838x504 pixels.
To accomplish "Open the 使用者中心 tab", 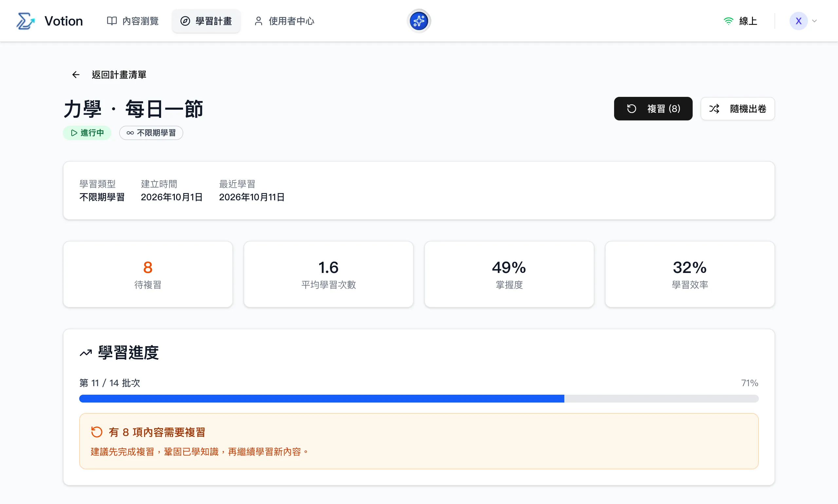I will point(284,21).
